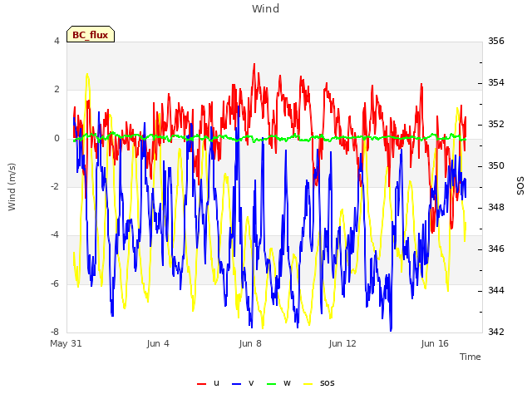Click the '346' right axis value

(x=496, y=249)
